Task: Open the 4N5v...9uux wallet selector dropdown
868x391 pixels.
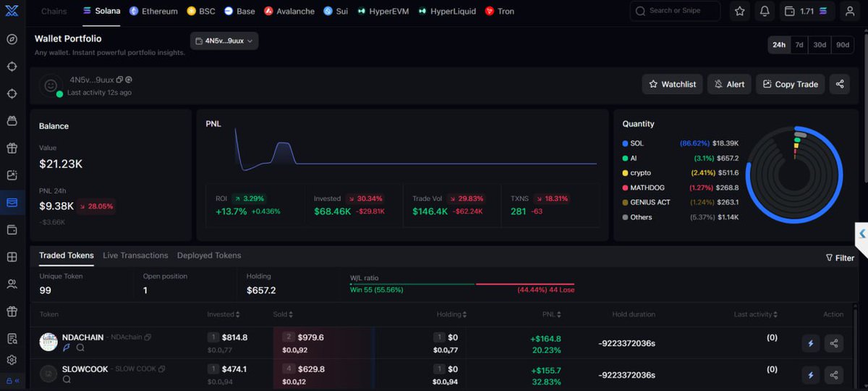Action: coord(224,41)
